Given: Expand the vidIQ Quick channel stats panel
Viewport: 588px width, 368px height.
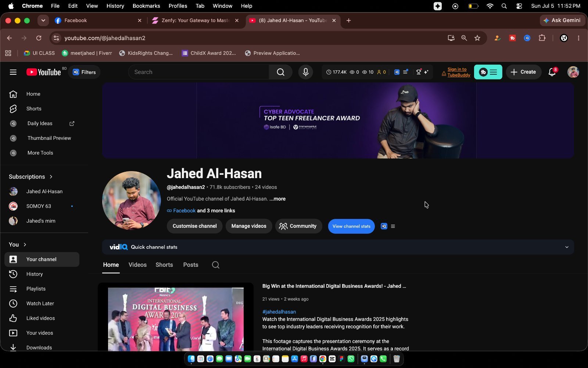Looking at the screenshot, I should (x=567, y=247).
